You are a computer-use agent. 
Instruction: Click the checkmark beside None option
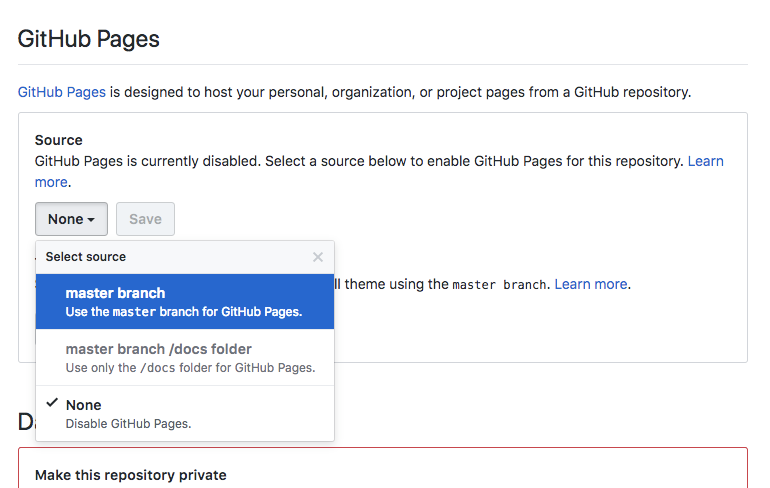click(51, 403)
